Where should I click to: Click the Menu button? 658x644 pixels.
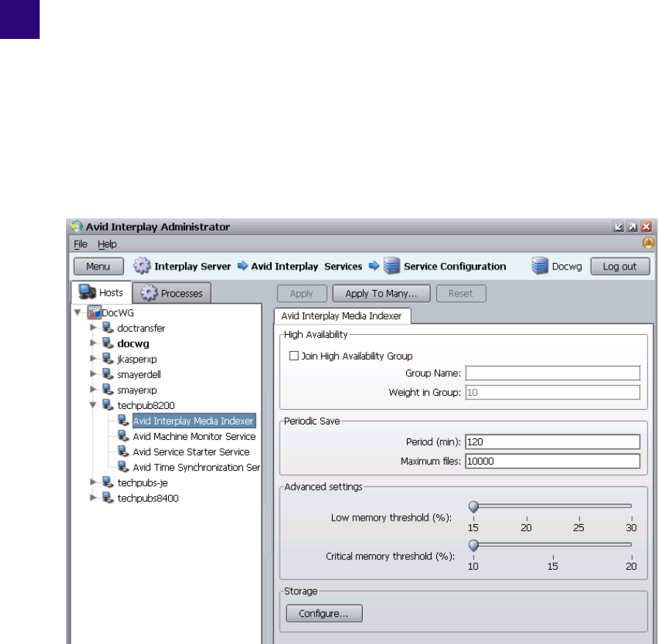coord(98,267)
